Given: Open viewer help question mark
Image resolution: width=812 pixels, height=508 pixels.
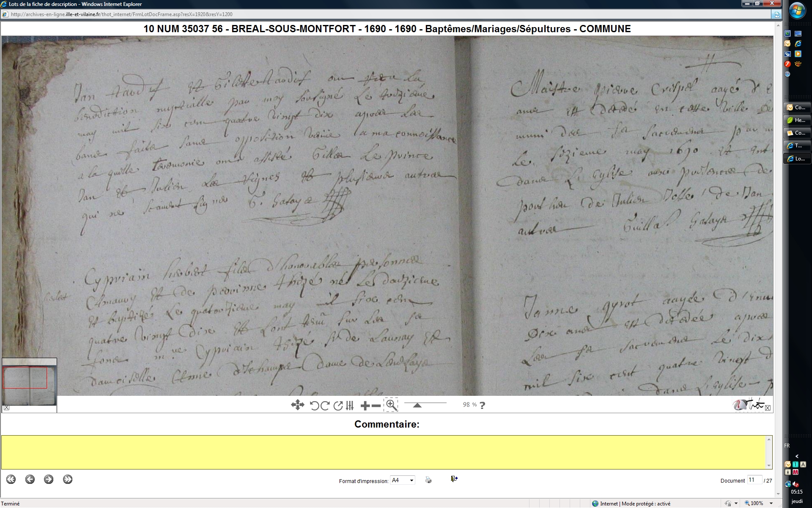Looking at the screenshot, I should tap(482, 405).
